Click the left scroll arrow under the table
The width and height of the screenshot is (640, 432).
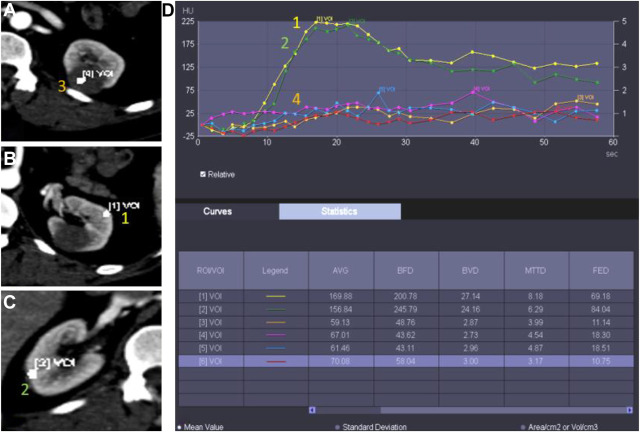pos(312,410)
